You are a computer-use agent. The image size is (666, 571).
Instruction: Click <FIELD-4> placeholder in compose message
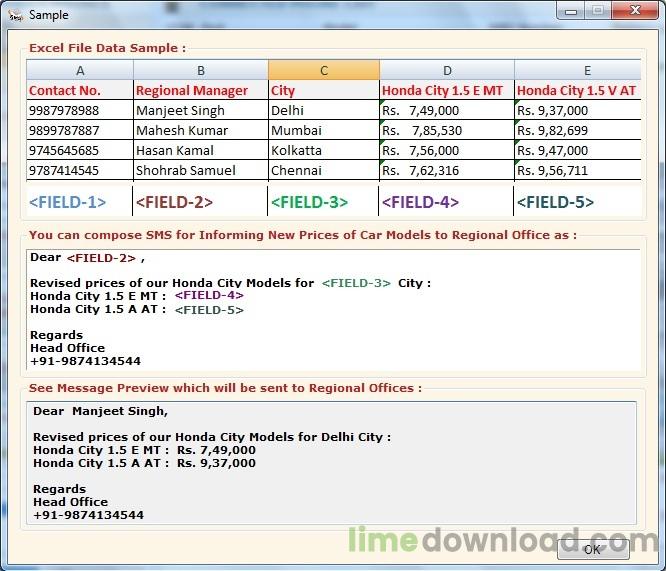coord(209,295)
